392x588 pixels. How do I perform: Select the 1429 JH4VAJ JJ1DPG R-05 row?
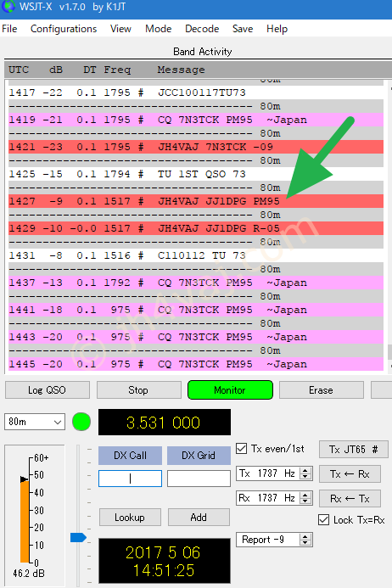point(196,228)
